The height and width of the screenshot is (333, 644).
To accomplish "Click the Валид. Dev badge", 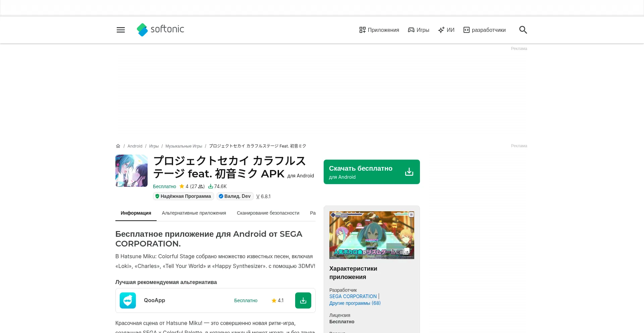I will pyautogui.click(x=235, y=196).
